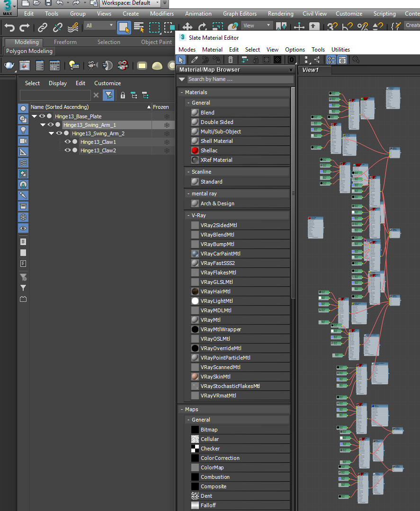
Task: Activate the Select and Link tool
Action: 43,27
